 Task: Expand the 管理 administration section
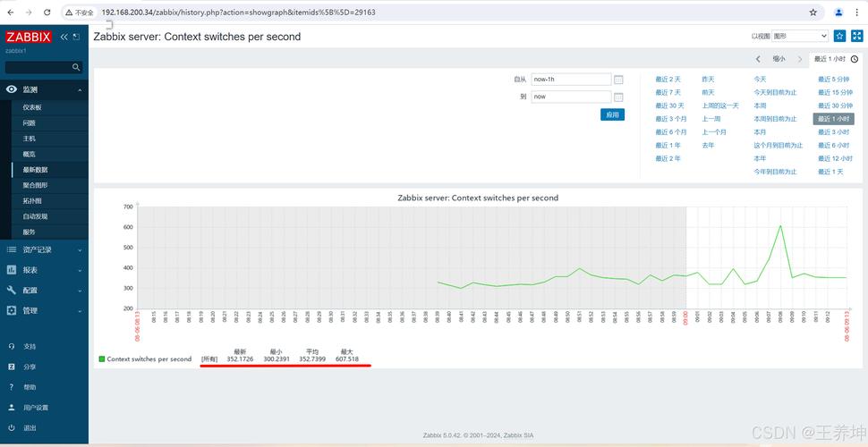click(x=44, y=311)
